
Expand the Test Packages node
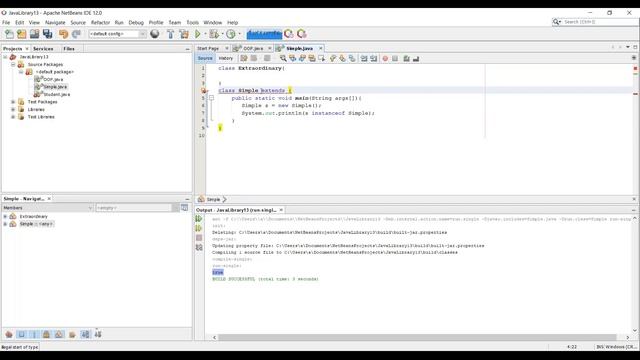[x=13, y=102]
